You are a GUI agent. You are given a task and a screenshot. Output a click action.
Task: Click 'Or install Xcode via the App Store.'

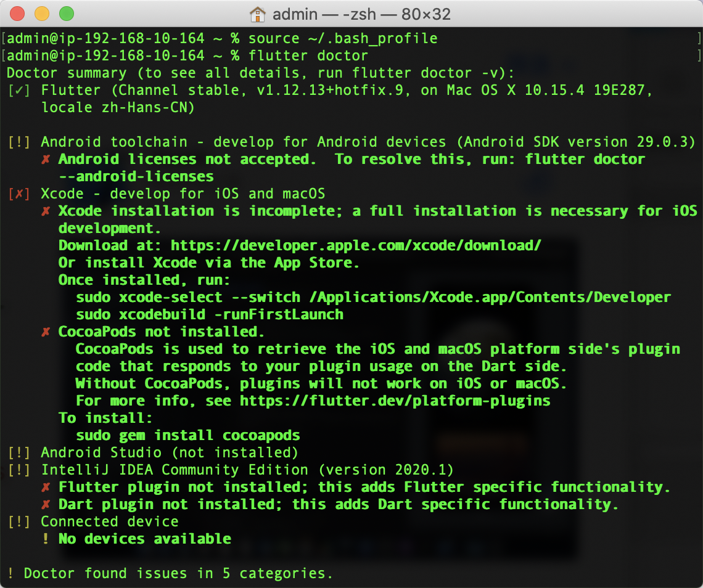[x=209, y=263]
